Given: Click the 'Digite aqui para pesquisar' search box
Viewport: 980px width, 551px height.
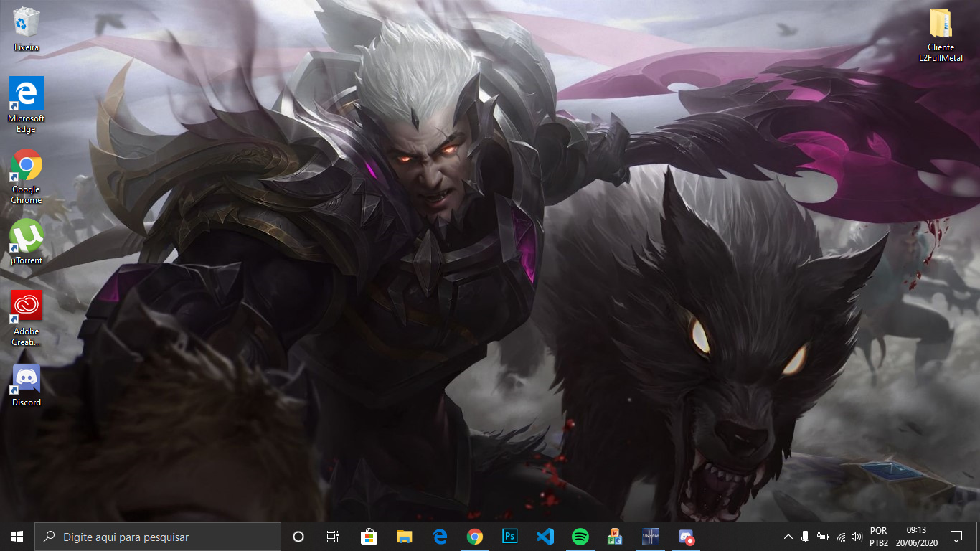Looking at the screenshot, I should coord(158,537).
